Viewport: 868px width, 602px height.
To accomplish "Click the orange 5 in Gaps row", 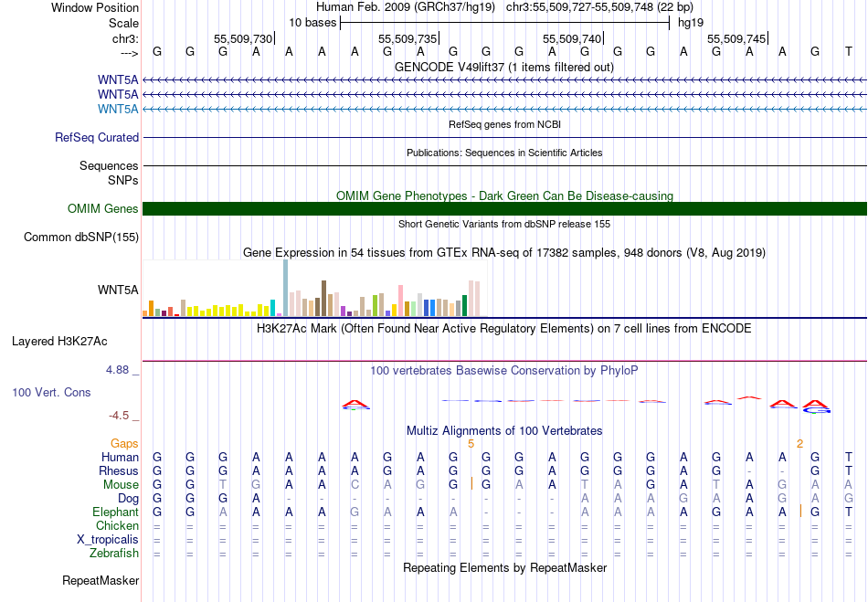I will [x=471, y=443].
